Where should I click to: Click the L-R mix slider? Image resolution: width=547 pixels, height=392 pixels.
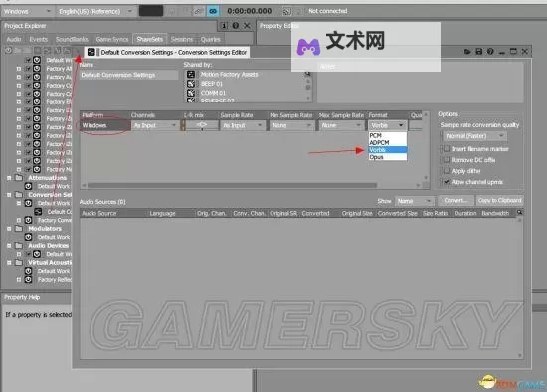(x=202, y=125)
